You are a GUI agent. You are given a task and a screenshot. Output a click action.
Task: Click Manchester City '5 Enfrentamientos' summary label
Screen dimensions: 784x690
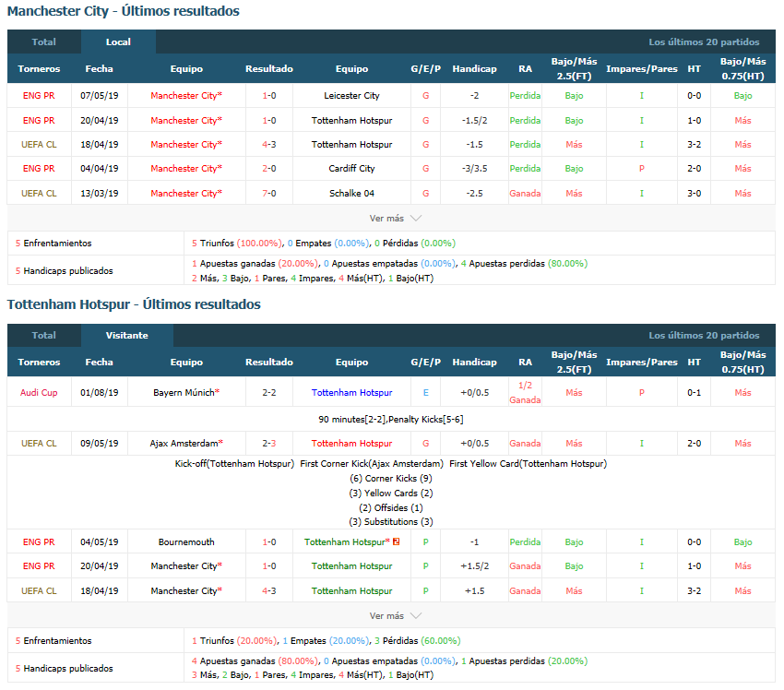[53, 244]
